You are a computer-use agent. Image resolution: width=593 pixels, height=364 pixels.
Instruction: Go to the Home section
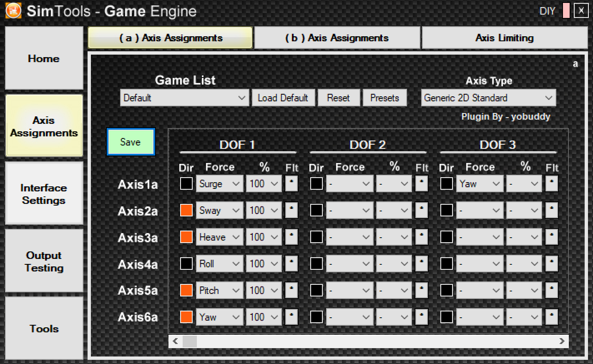point(44,58)
